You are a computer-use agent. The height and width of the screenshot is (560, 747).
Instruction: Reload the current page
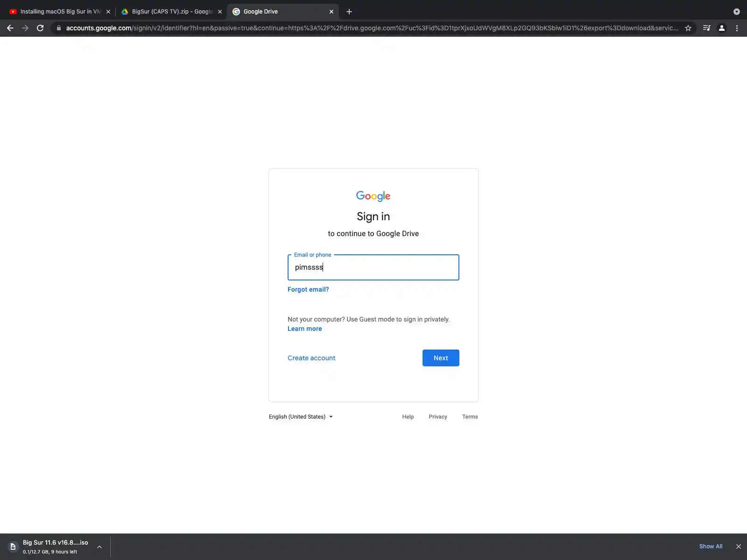coord(40,28)
